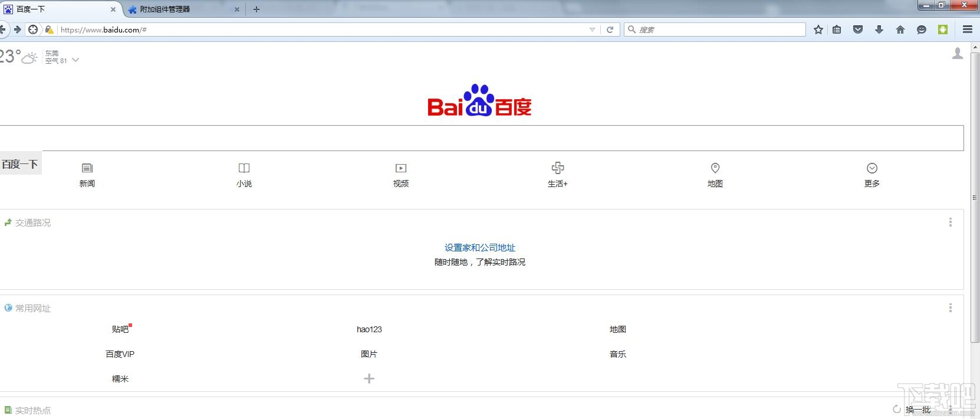Show the bookmarks list icon
The height and width of the screenshot is (419, 980).
837,30
